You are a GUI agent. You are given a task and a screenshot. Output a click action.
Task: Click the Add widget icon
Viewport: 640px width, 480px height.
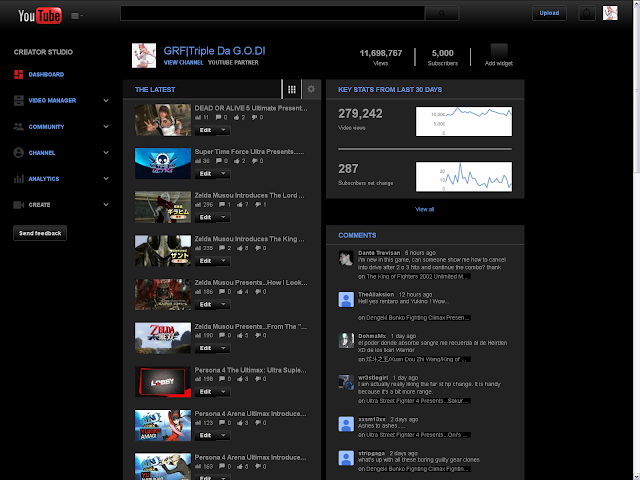coord(499,51)
